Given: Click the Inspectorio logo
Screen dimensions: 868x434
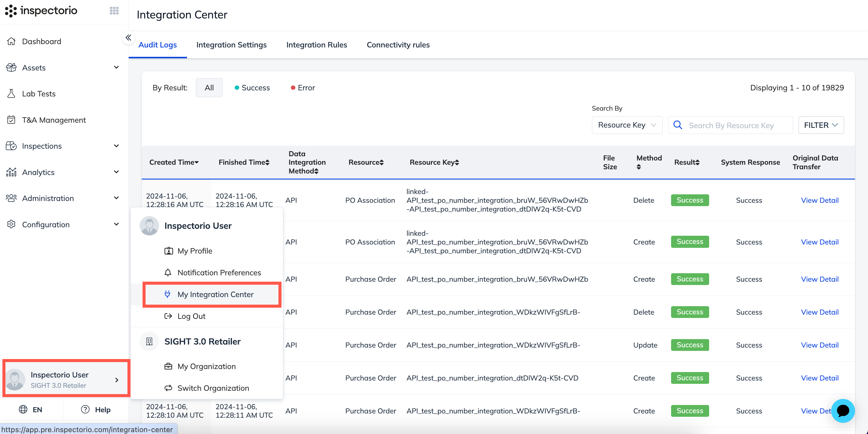Looking at the screenshot, I should coord(41,11).
